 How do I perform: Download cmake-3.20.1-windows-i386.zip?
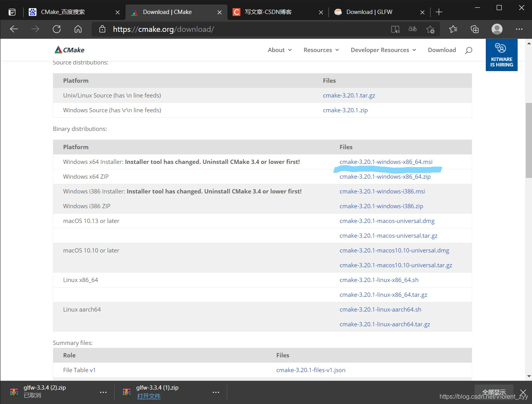[381, 206]
